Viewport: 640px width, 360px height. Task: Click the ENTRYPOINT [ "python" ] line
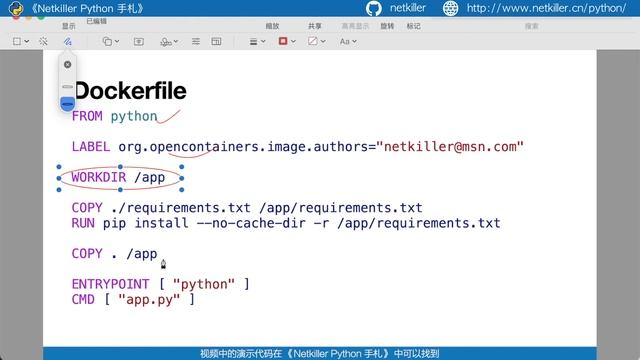click(x=160, y=284)
